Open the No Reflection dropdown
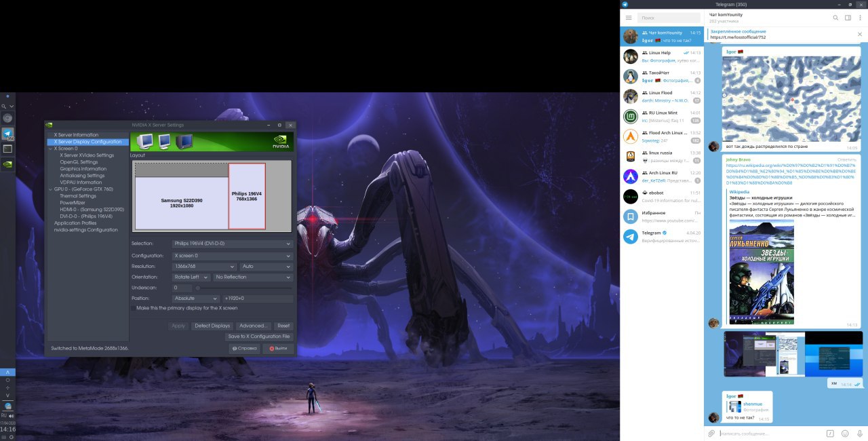Image resolution: width=868 pixels, height=441 pixels. tap(253, 277)
